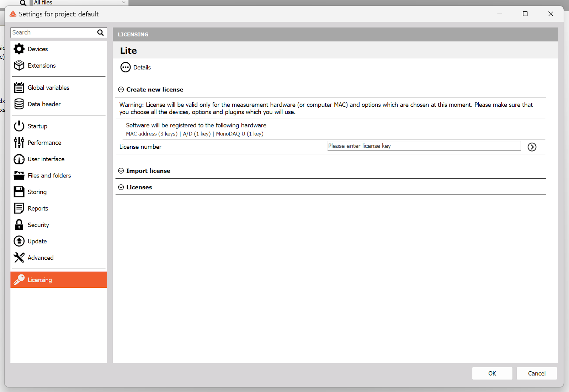
Task: Open Files and folders settings
Action: click(59, 175)
